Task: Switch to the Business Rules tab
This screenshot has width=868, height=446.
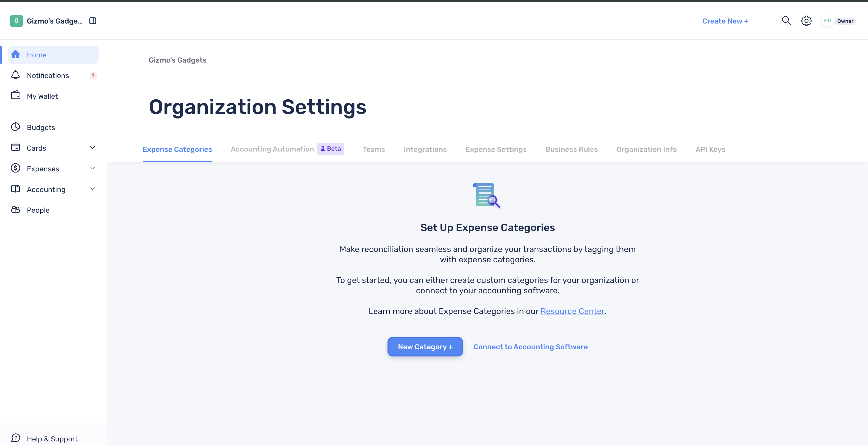Action: click(571, 149)
